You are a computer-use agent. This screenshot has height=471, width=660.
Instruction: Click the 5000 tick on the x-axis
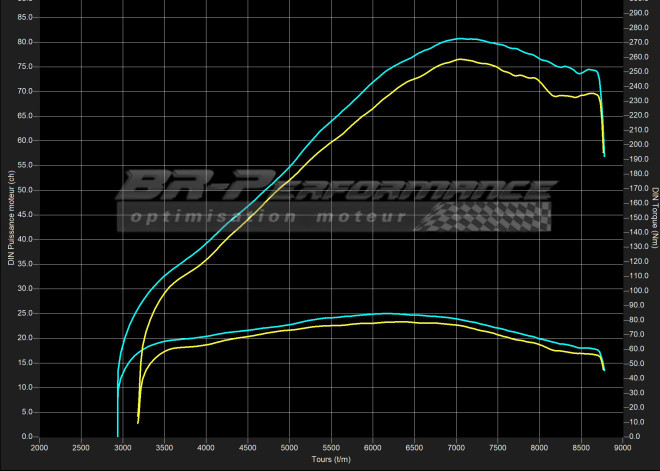coord(289,448)
